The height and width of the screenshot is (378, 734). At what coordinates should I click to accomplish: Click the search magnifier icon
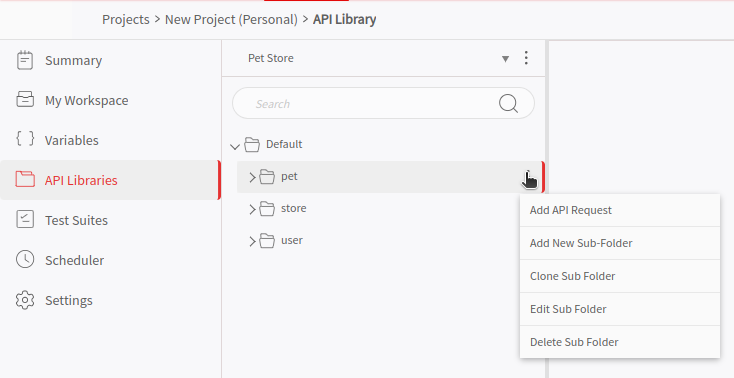[x=508, y=103]
